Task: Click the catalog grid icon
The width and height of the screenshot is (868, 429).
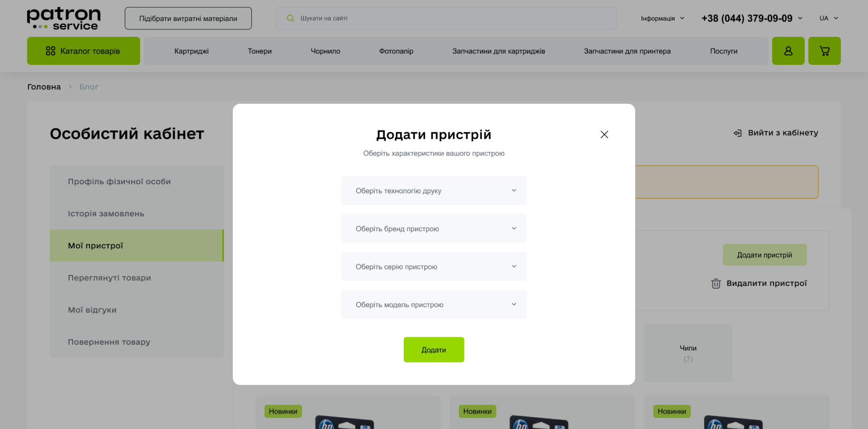Action: (50, 51)
